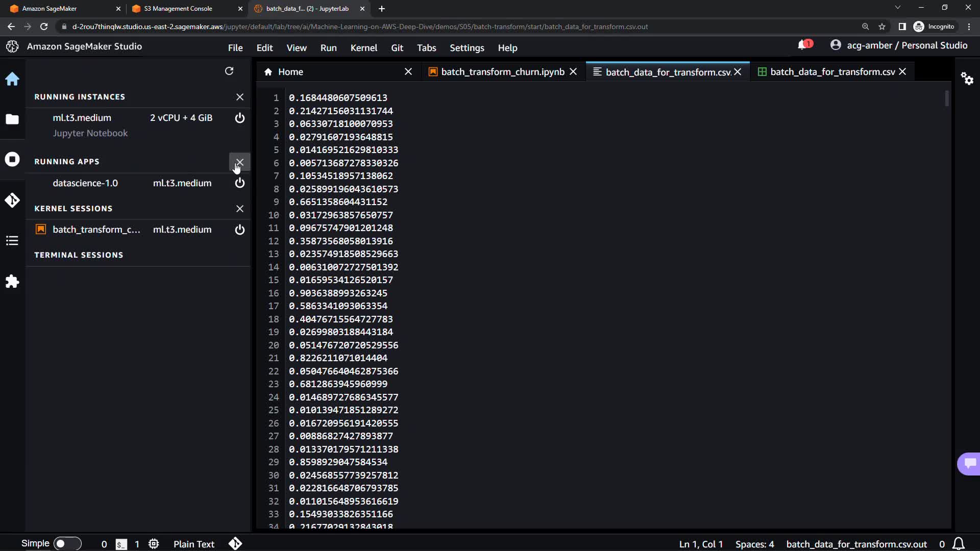980x551 pixels.
Task: Click the Plain Text language mode selector
Action: pyautogui.click(x=194, y=544)
